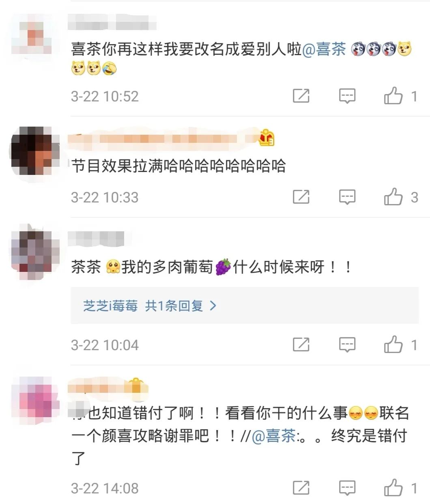Like the 3-22 14:08 comment
Screen dimensions: 430x504
393,488
